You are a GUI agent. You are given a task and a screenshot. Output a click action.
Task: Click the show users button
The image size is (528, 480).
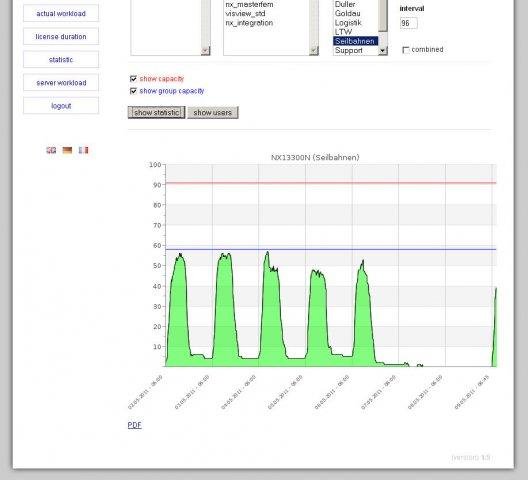(213, 113)
